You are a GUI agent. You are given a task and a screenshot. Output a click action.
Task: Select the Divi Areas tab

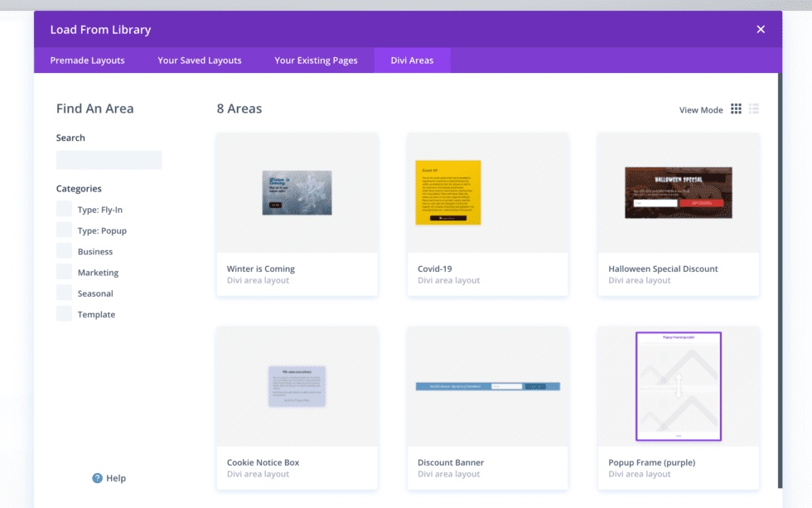pyautogui.click(x=413, y=60)
